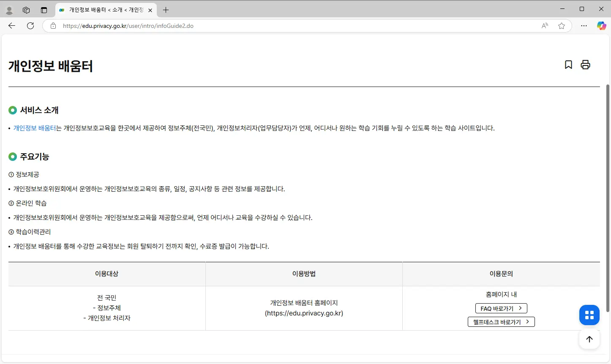View site information via the padlock icon
This screenshot has height=364, width=611.
(53, 25)
